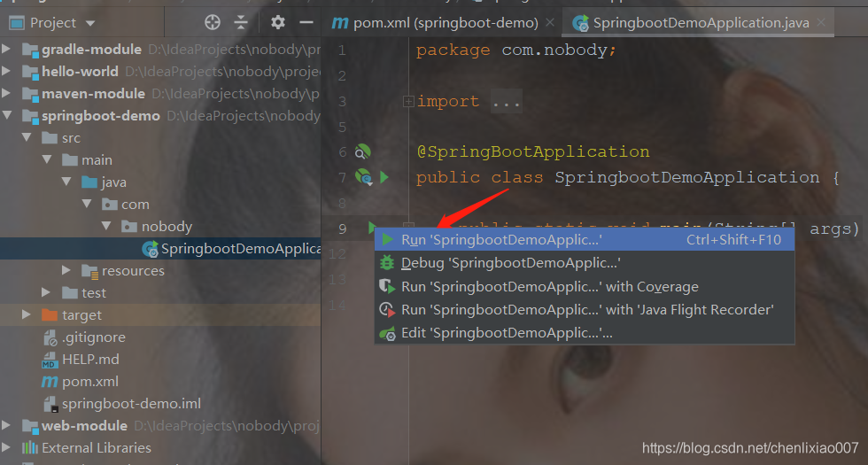Open the HELP.md file

pyautogui.click(x=90, y=360)
